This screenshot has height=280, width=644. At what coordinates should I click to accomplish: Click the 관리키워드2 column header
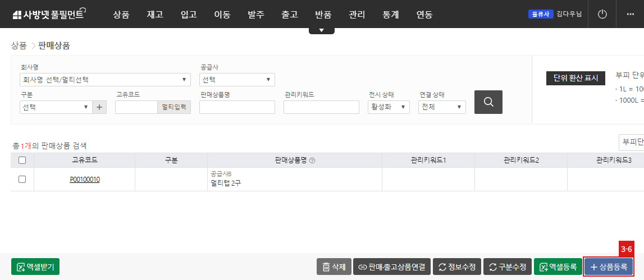(521, 160)
